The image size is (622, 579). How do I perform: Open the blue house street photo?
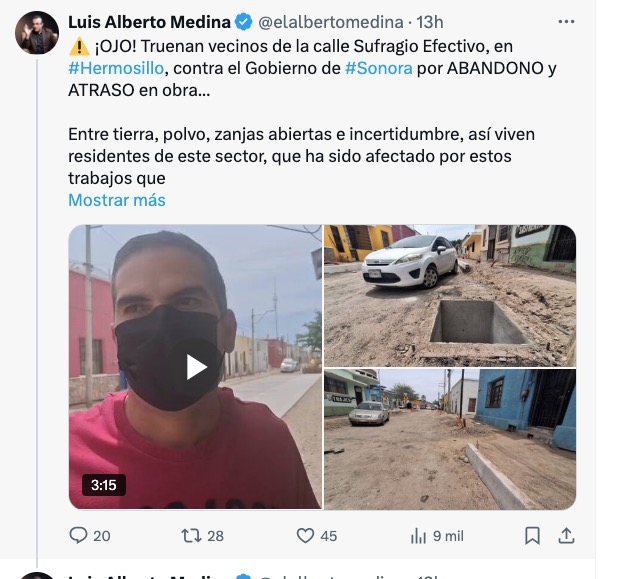coord(450,439)
